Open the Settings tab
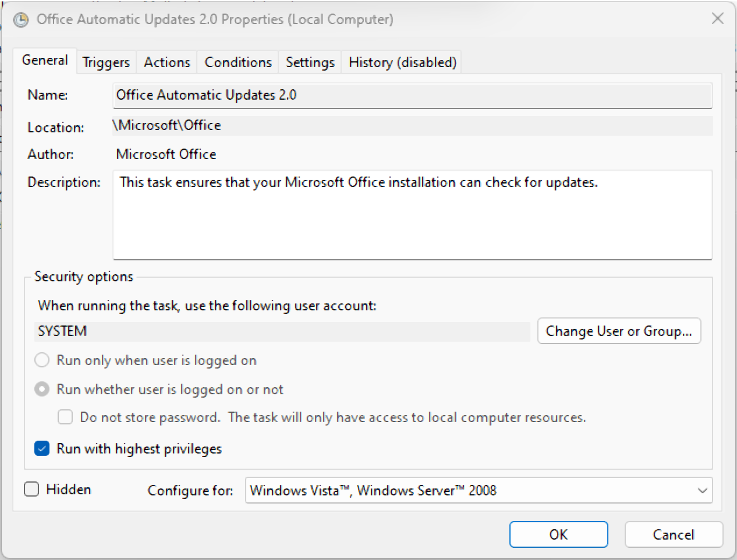Image resolution: width=737 pixels, height=560 pixels. 310,62
